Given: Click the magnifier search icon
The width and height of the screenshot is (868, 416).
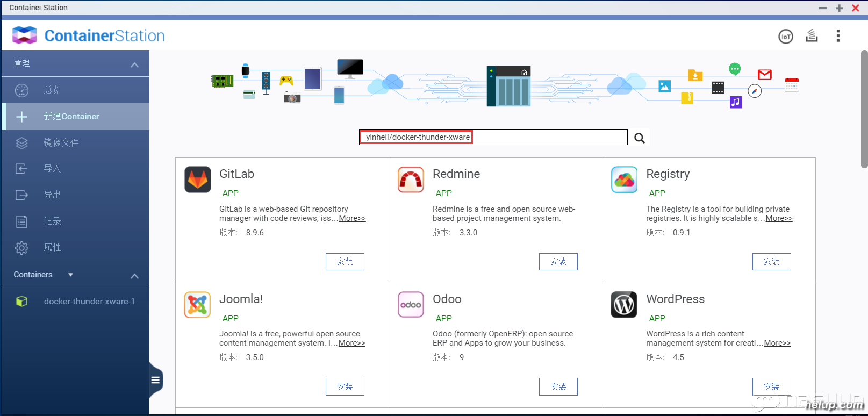Looking at the screenshot, I should point(639,138).
